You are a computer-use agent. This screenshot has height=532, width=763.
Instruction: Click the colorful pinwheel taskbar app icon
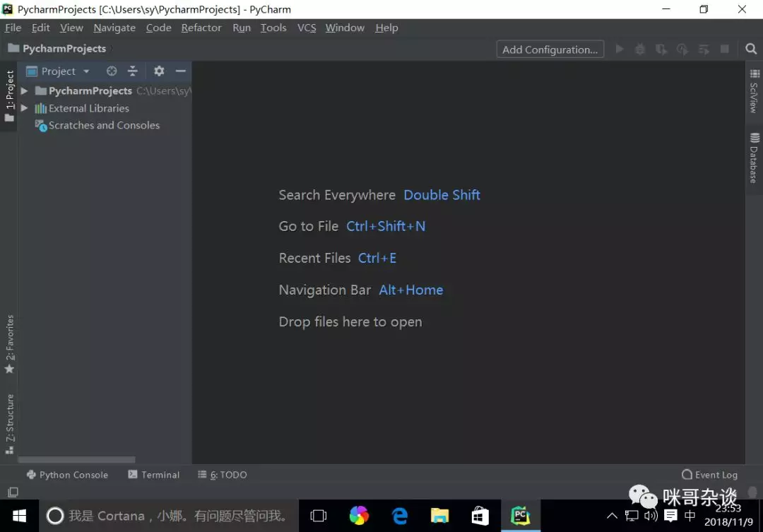pos(359,516)
